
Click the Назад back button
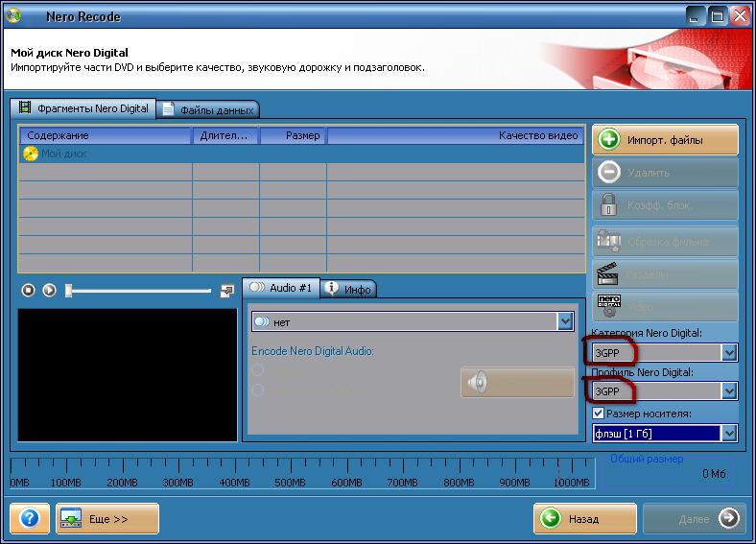584,519
